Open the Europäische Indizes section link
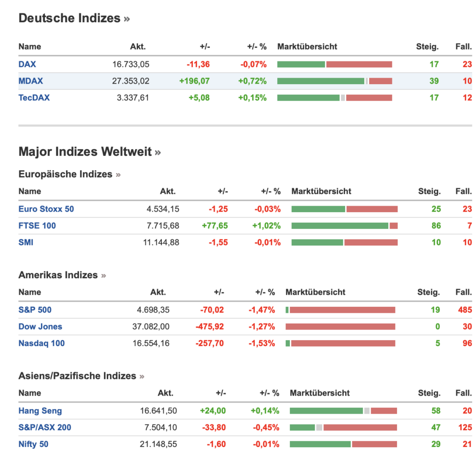The width and height of the screenshot is (476, 464). (69, 174)
